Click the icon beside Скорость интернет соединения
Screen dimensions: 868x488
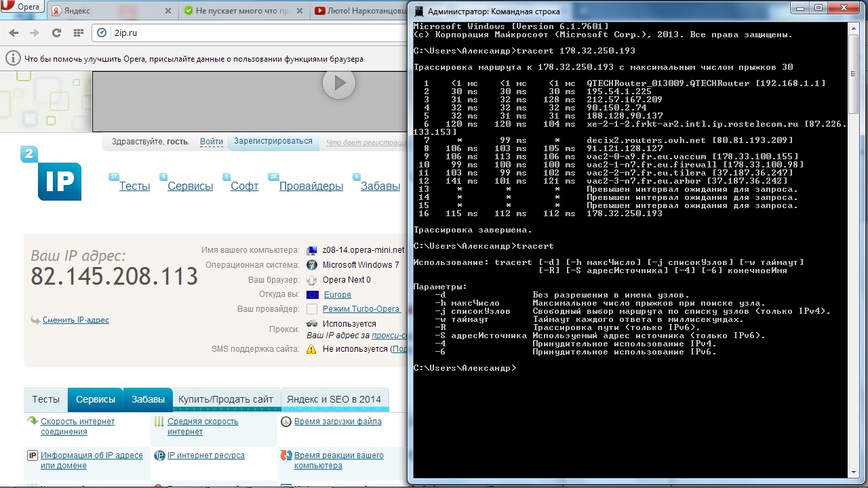[32, 421]
